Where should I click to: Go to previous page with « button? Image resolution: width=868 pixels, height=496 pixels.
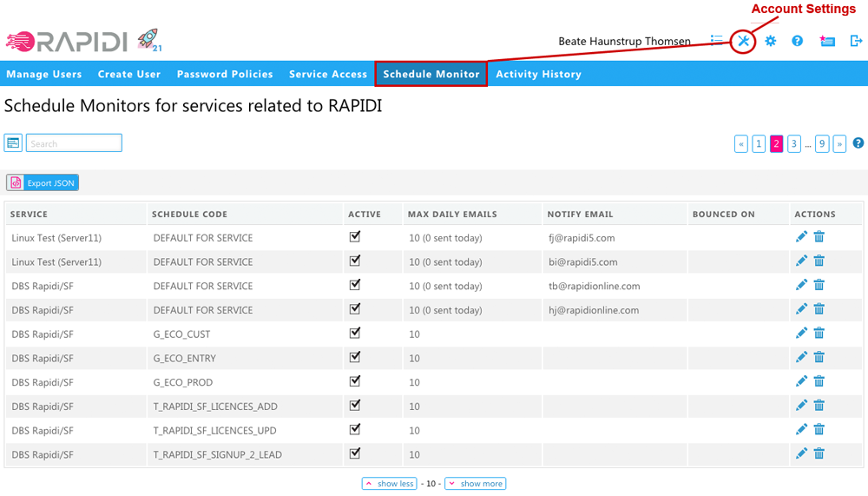point(741,143)
